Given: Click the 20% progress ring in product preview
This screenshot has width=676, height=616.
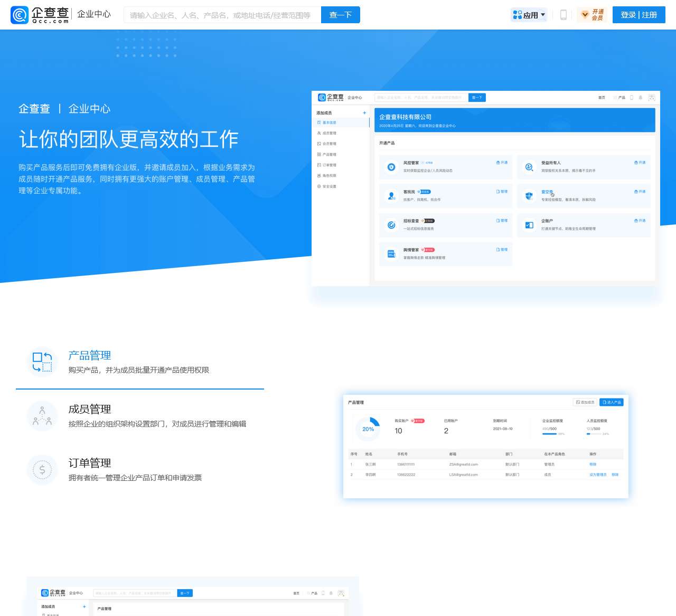Looking at the screenshot, I should (x=368, y=429).
